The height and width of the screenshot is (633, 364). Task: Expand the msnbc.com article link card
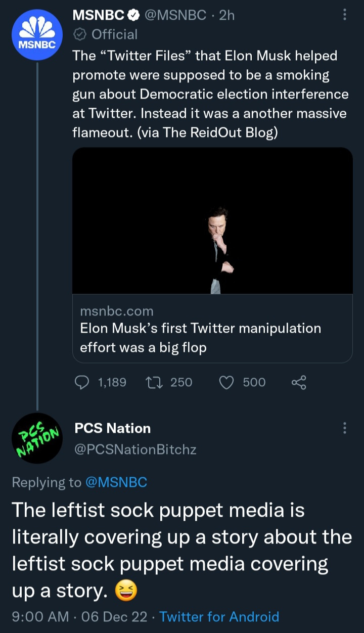(x=212, y=329)
